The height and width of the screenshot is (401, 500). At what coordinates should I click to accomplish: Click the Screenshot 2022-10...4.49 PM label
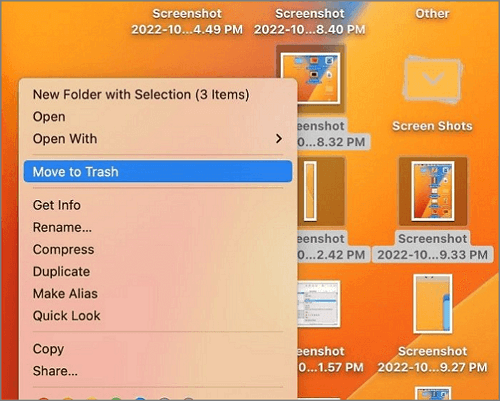187,21
